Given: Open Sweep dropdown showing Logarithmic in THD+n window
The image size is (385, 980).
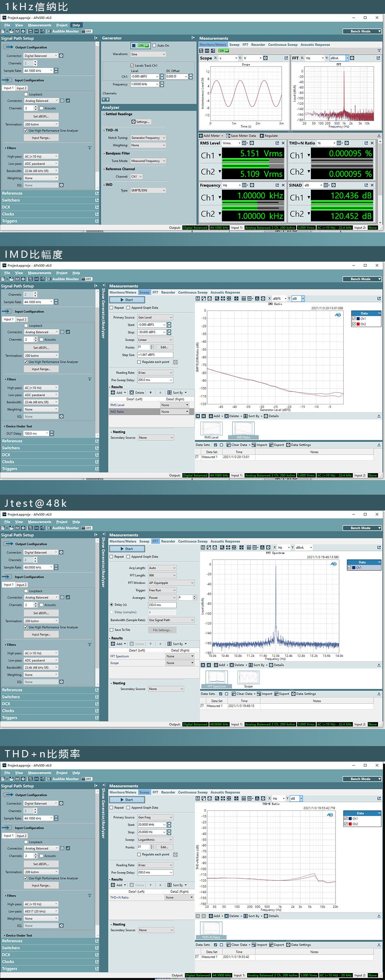Looking at the screenshot, I should pos(155,840).
